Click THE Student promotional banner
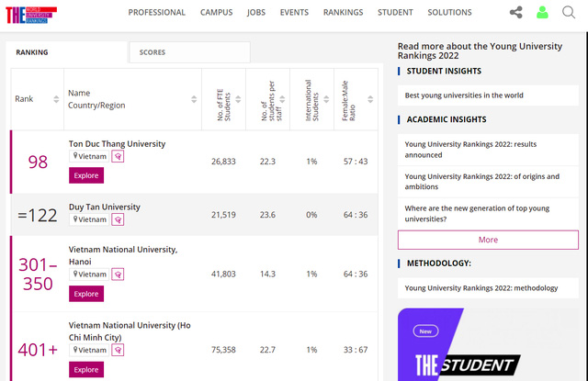This screenshot has width=588, height=381. [488, 344]
